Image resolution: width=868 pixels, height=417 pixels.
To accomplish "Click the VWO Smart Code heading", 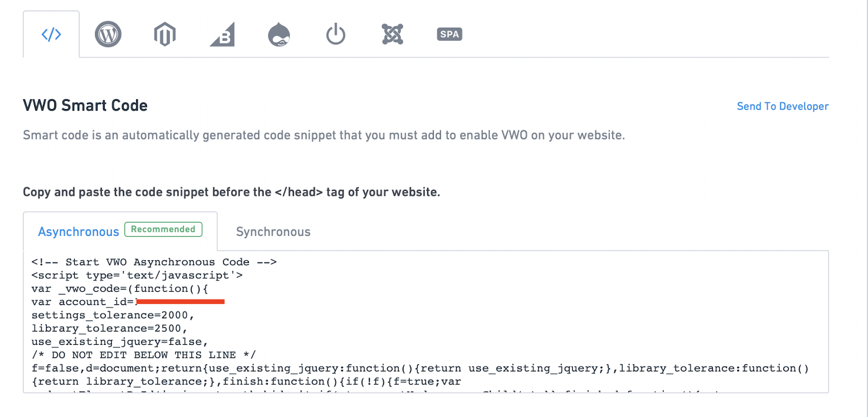I will [x=85, y=105].
